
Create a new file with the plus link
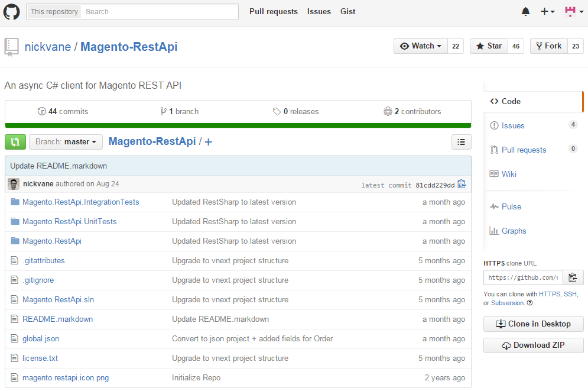pos(208,142)
